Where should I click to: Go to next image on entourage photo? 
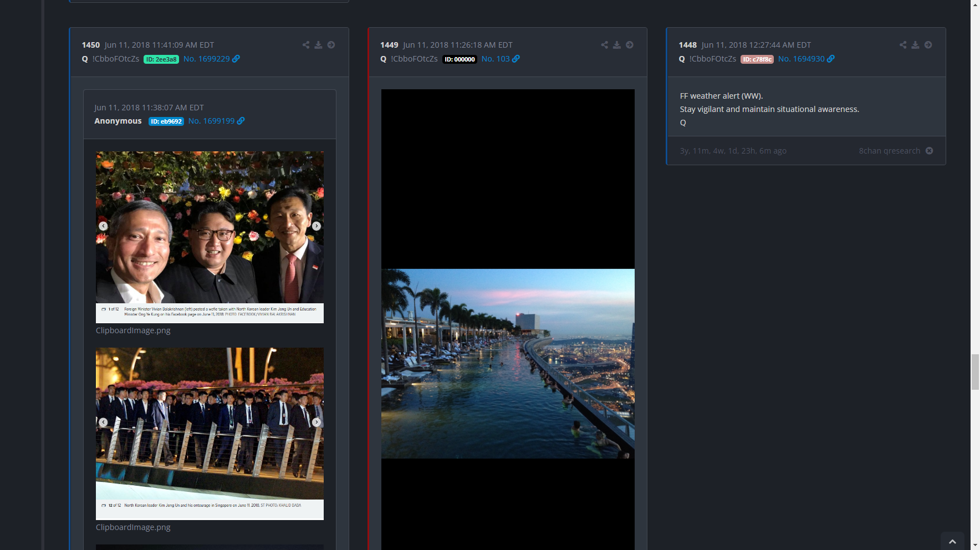317,422
